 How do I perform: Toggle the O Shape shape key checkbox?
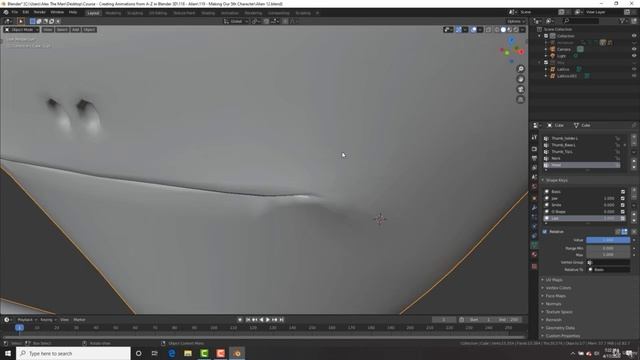[623, 212]
